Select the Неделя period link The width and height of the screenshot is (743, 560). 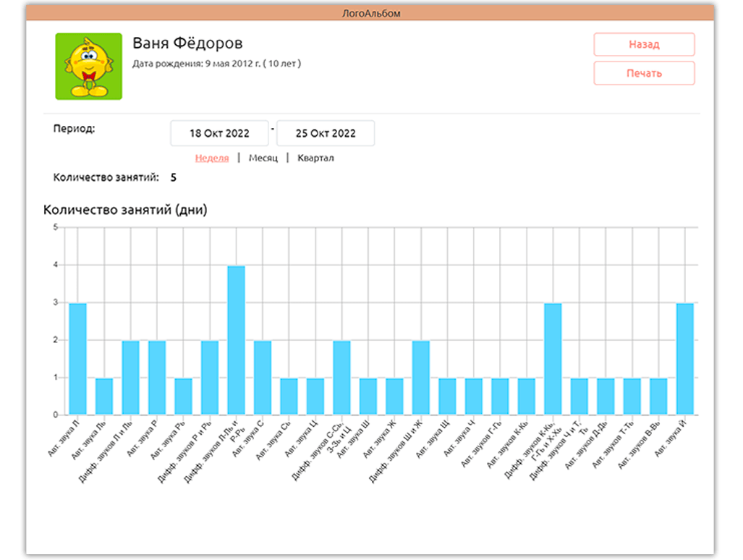pyautogui.click(x=212, y=158)
